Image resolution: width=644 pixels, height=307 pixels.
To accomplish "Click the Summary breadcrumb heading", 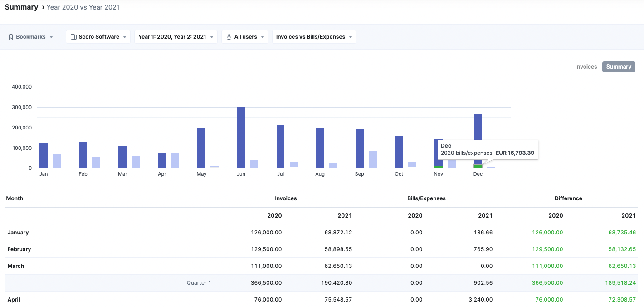I will coord(21,7).
